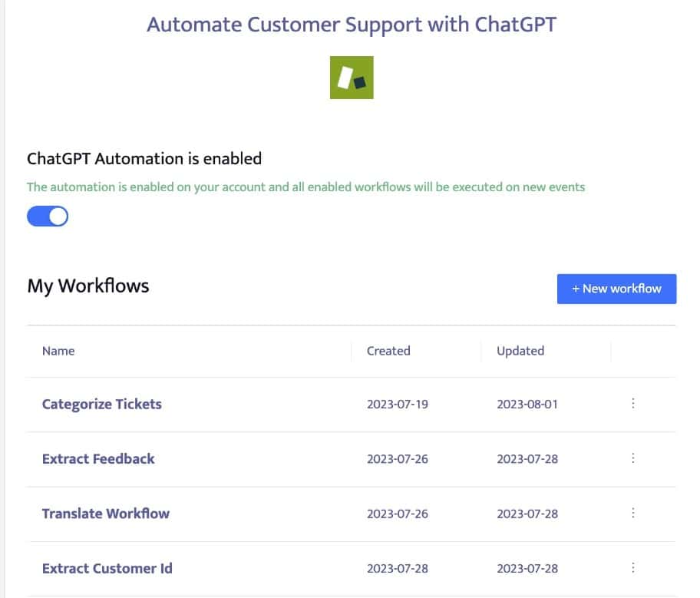Image resolution: width=700 pixels, height=598 pixels.
Task: Open options menu for Categorize Tickets
Action: click(633, 403)
